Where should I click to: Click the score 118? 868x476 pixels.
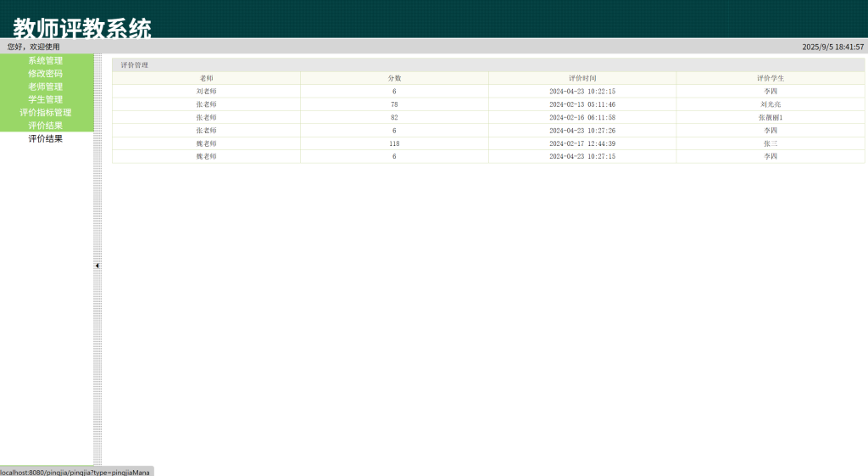(394, 143)
